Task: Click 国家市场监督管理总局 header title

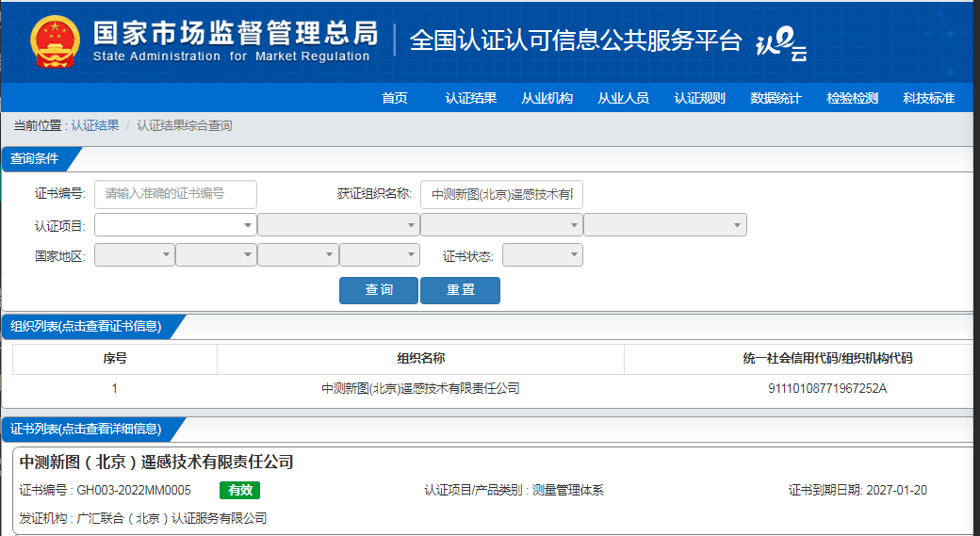Action: [236, 33]
